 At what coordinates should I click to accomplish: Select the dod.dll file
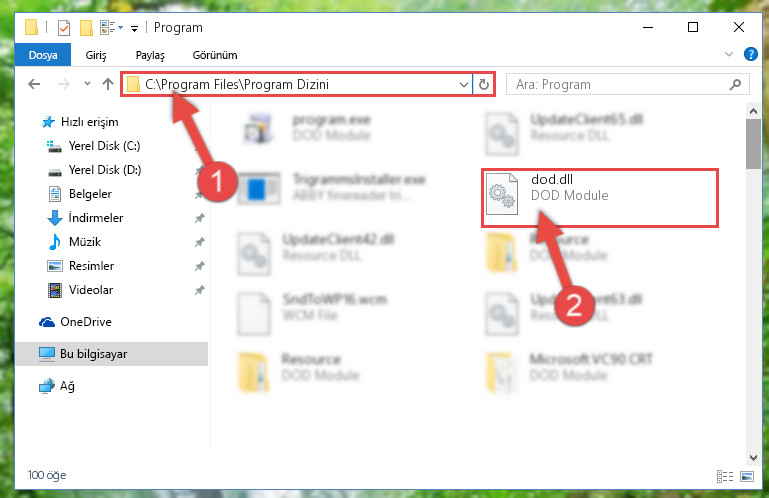click(600, 198)
